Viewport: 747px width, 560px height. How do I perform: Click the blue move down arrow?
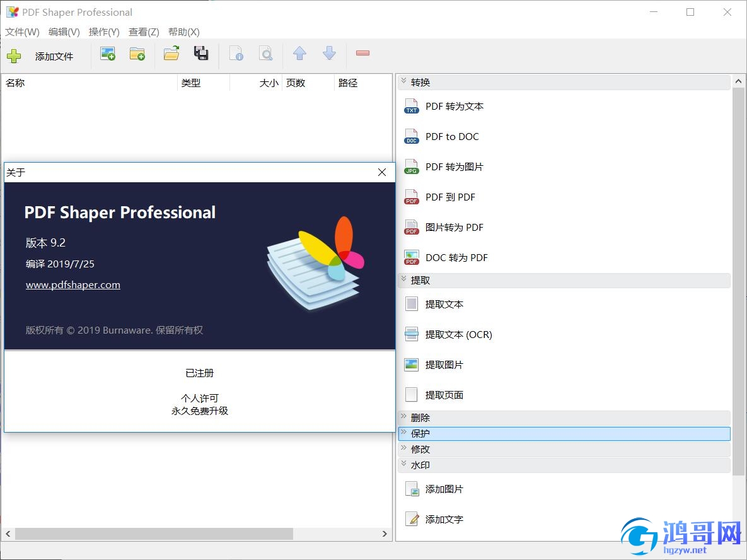(x=329, y=54)
